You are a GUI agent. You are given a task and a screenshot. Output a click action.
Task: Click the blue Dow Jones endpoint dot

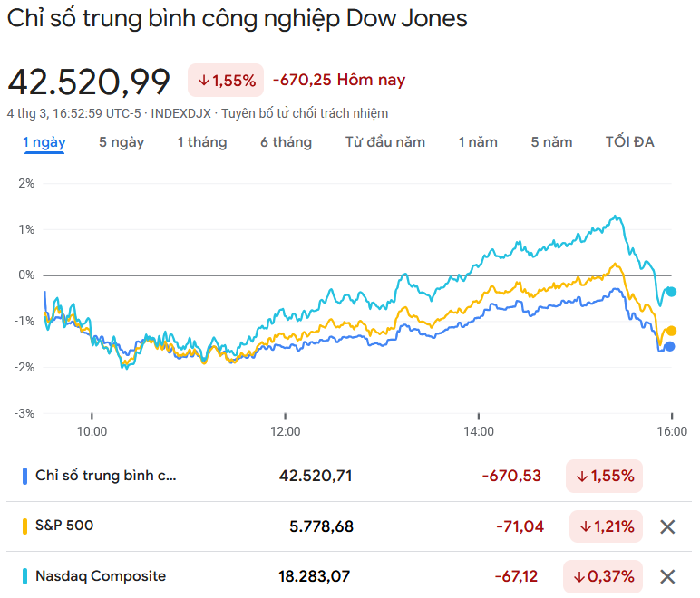(670, 346)
